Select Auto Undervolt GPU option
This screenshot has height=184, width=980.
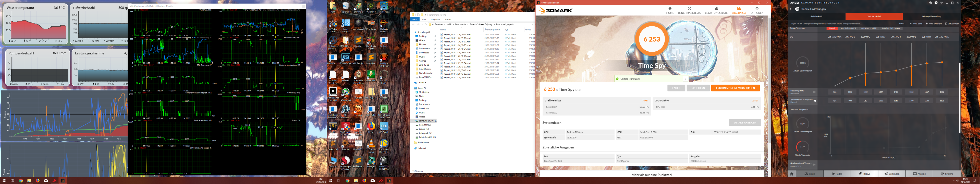point(848,28)
